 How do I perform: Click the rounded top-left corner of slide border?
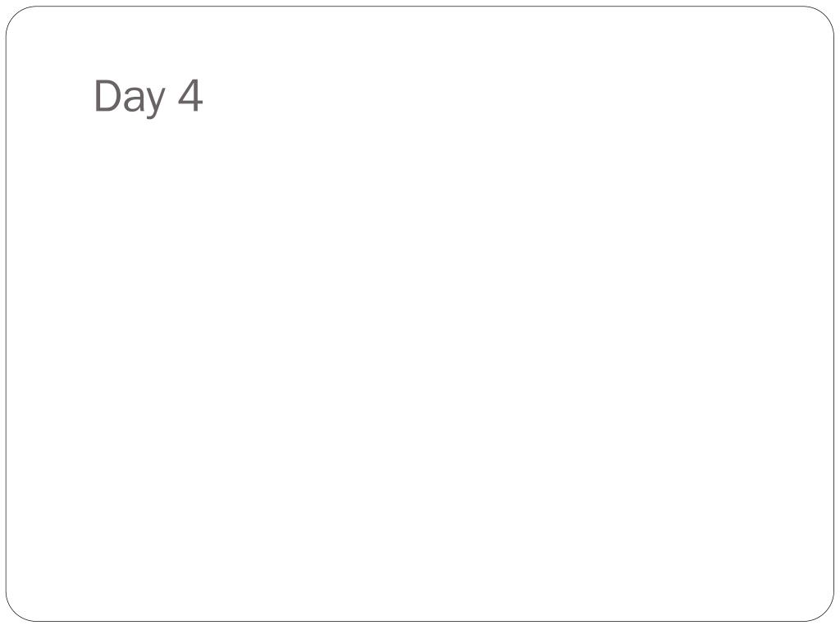(16, 16)
